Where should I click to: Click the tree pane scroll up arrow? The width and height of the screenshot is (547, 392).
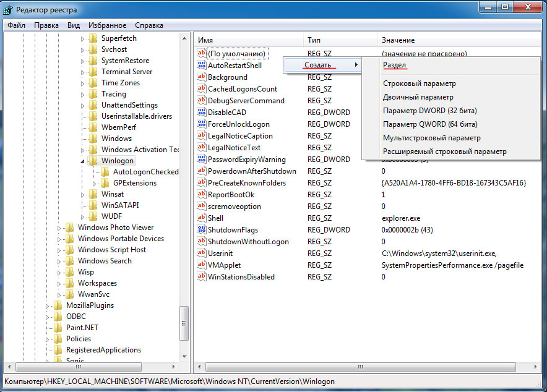coord(184,38)
